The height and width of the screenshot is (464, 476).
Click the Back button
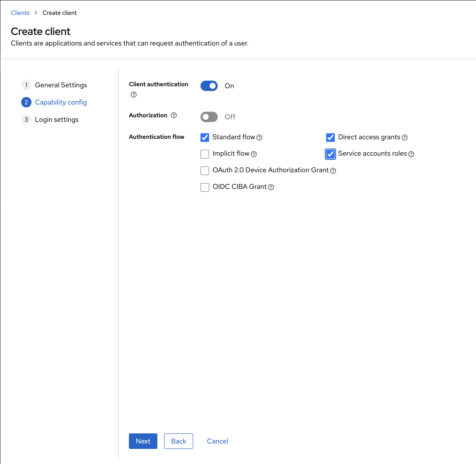[178, 441]
